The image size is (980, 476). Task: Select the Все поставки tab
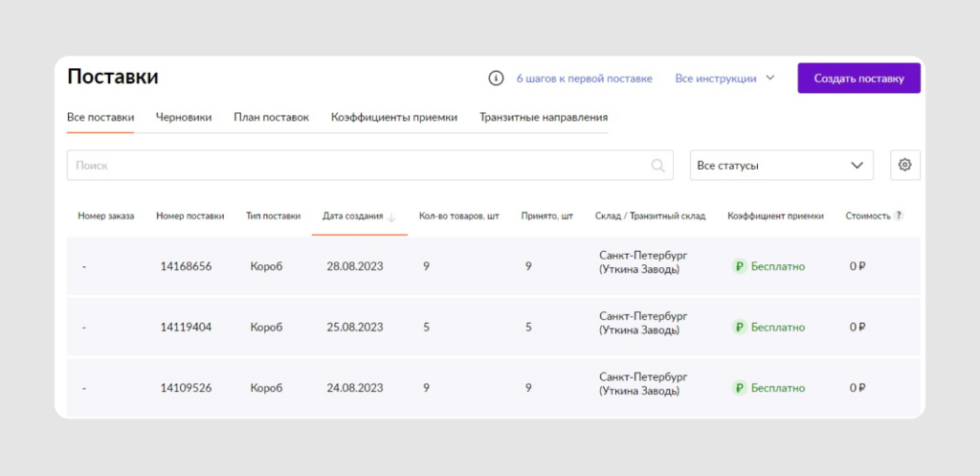100,117
